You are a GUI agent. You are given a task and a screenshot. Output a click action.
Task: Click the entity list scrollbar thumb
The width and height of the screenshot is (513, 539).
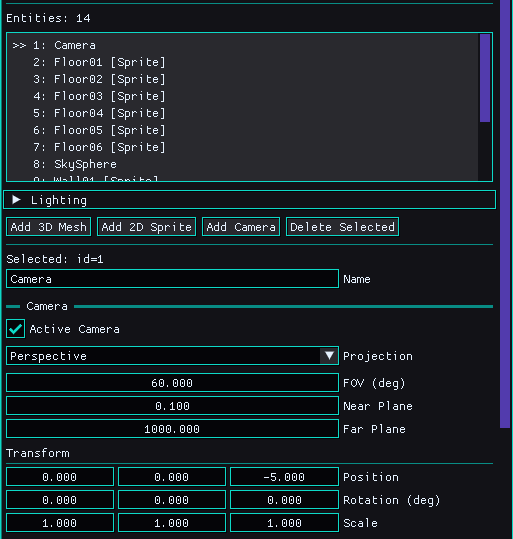click(x=485, y=78)
